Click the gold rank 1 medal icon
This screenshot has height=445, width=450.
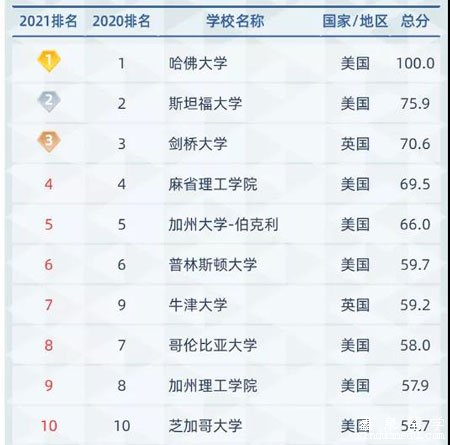click(49, 61)
